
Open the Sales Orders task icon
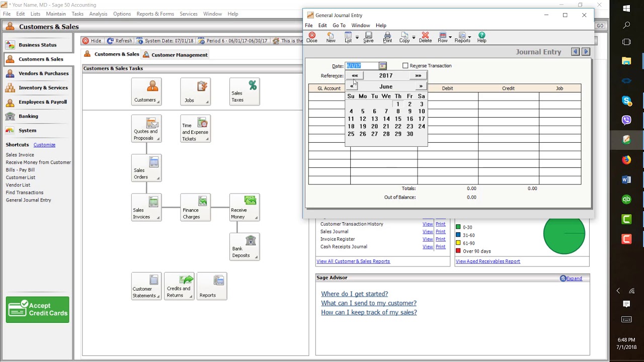pyautogui.click(x=146, y=168)
